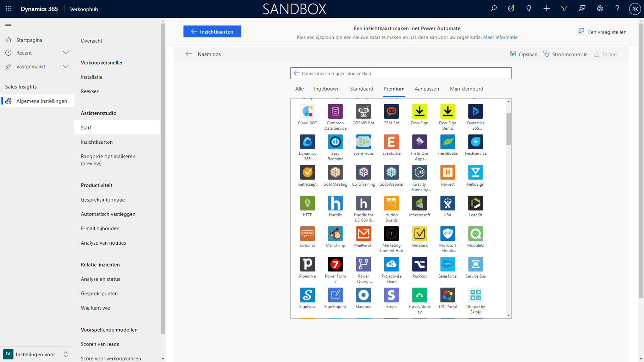Expand the Recent section
This screenshot has width=644, height=362.
coord(66,53)
